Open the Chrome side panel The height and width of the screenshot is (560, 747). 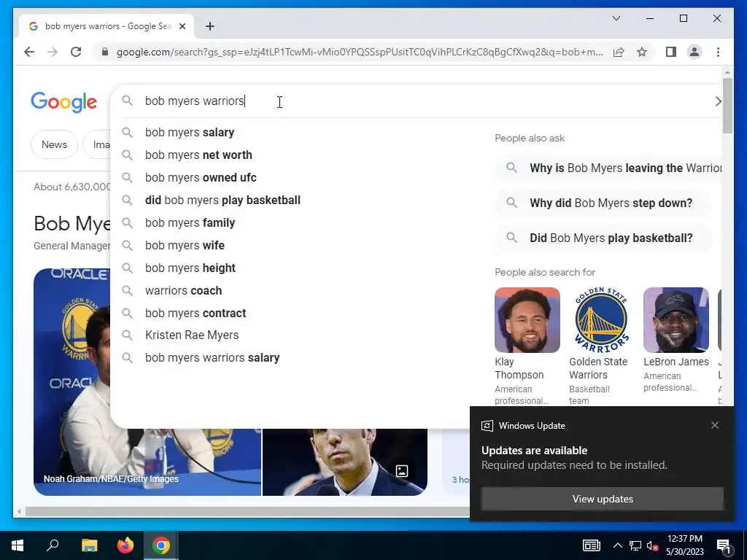pyautogui.click(x=671, y=52)
